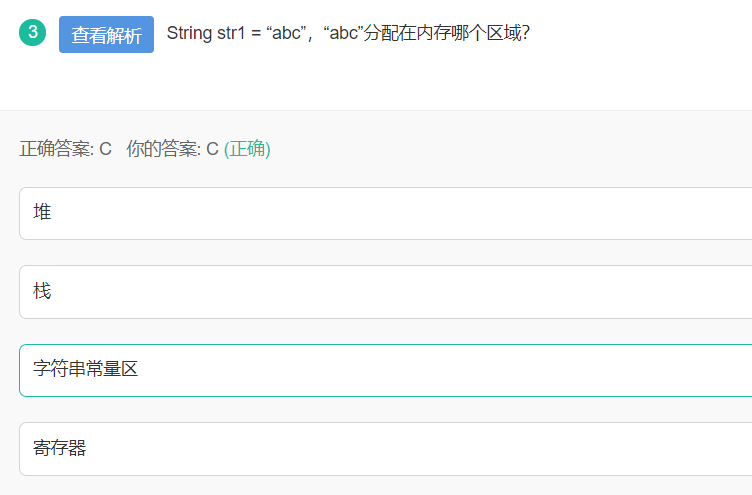Select the 堆 answer option
752x495 pixels.
point(385,213)
